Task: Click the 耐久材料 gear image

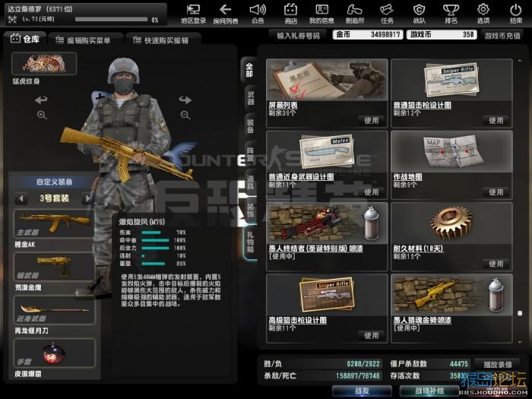Action: point(451,223)
